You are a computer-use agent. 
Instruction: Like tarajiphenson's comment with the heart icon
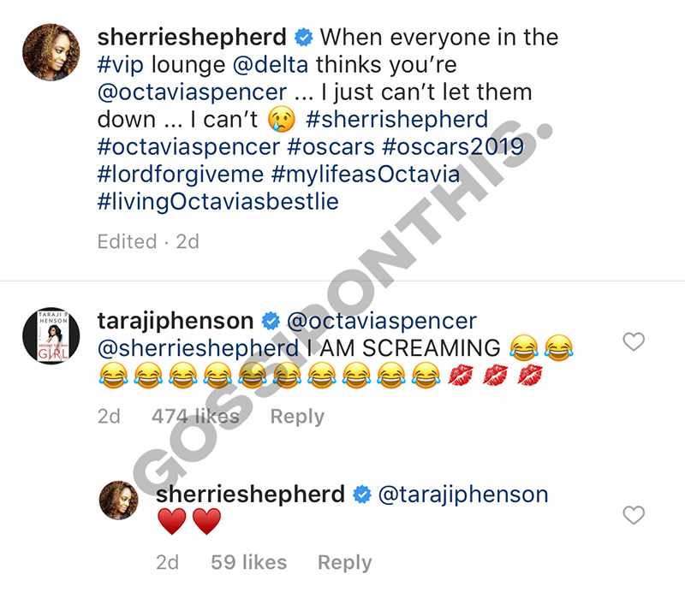[x=634, y=341]
